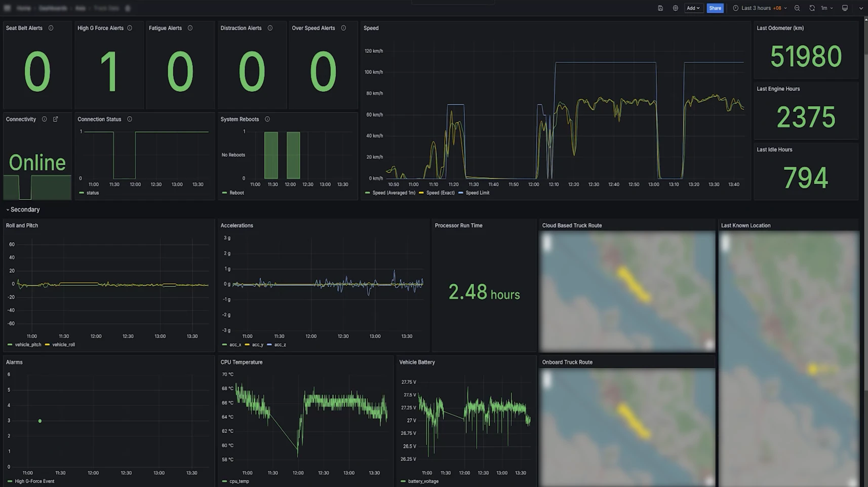Viewport: 868px width, 487px height.
Task: Open dashboard settings gear icon
Action: point(675,8)
